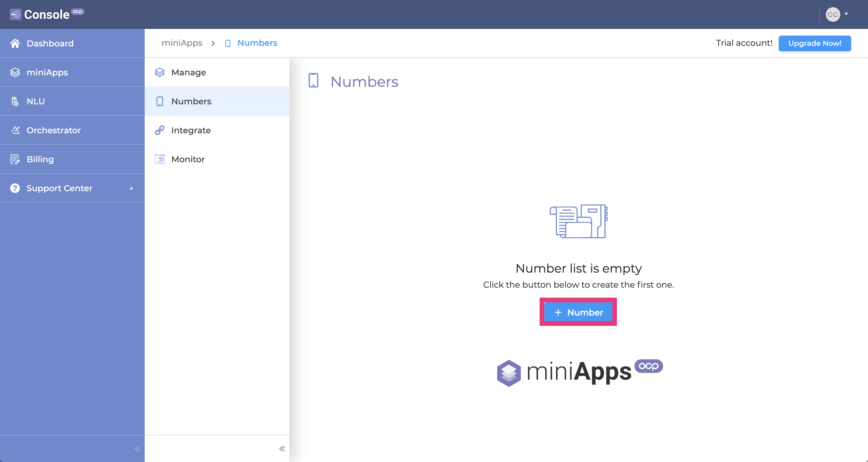Viewport: 868px width, 462px height.
Task: Select the Manage submenu item
Action: (x=217, y=72)
